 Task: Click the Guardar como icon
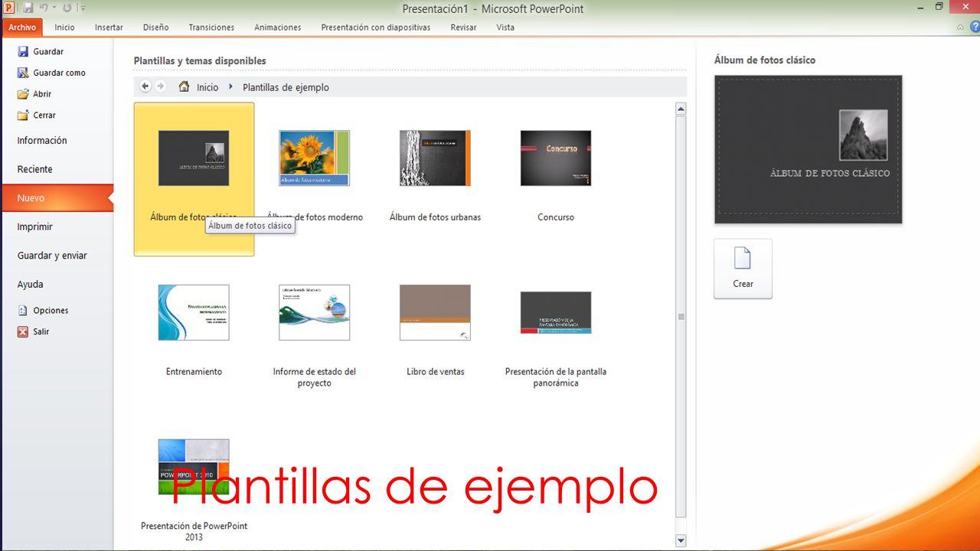pos(23,73)
